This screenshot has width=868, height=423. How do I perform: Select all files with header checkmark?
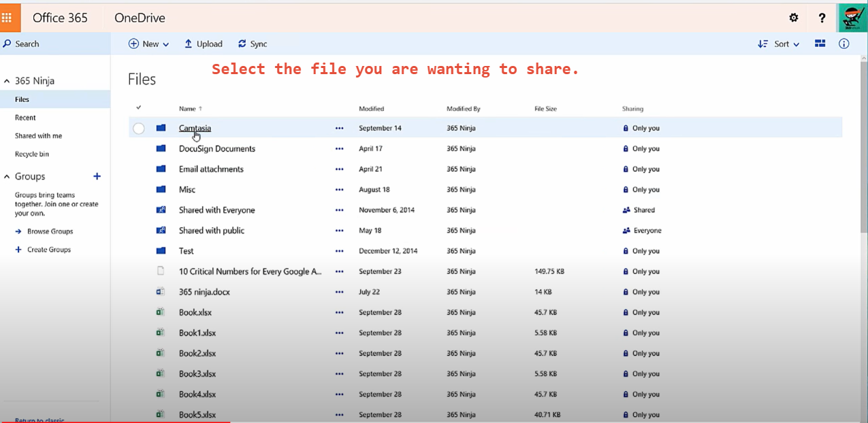[139, 107]
